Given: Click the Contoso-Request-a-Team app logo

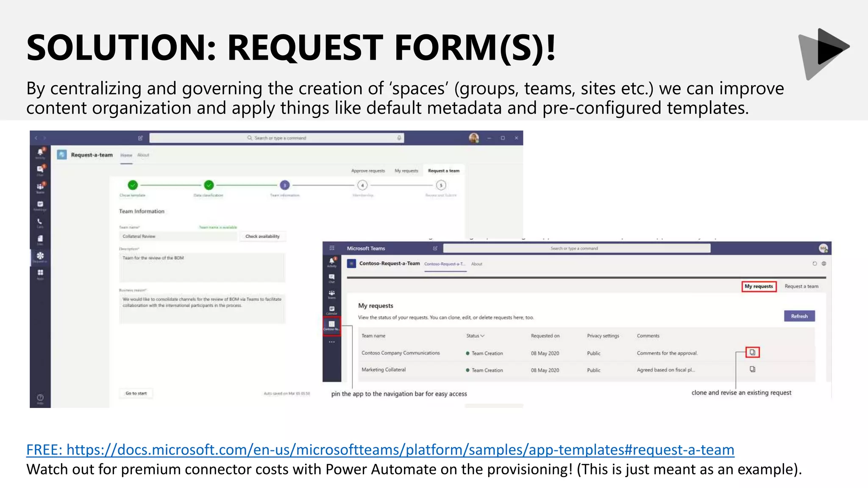Looking at the screenshot, I should pyautogui.click(x=351, y=263).
